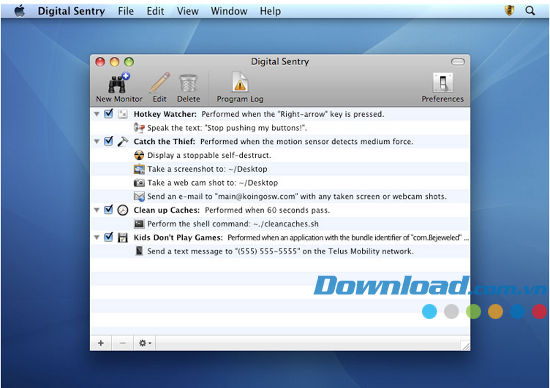The image size is (550, 388).
Task: Select 'Perform the shell command' row
Action: (233, 224)
